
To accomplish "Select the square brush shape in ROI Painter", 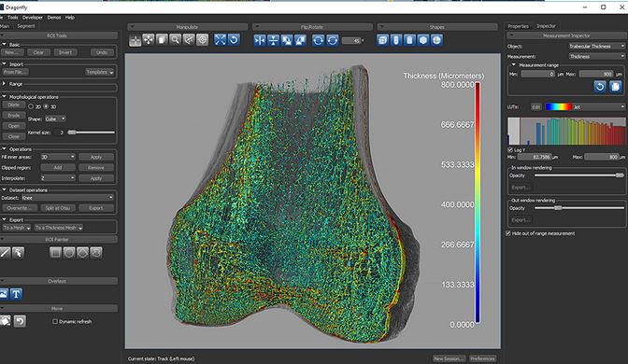I will tap(56, 253).
